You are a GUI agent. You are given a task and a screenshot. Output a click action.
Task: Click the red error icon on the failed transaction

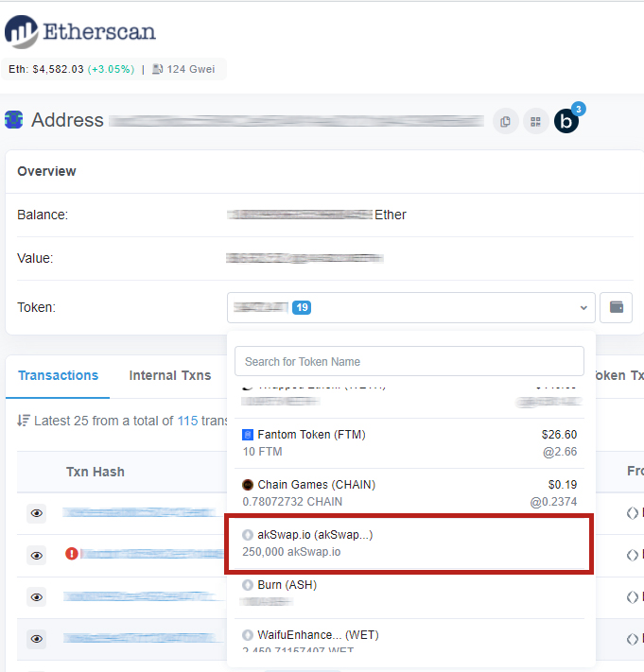tap(72, 554)
